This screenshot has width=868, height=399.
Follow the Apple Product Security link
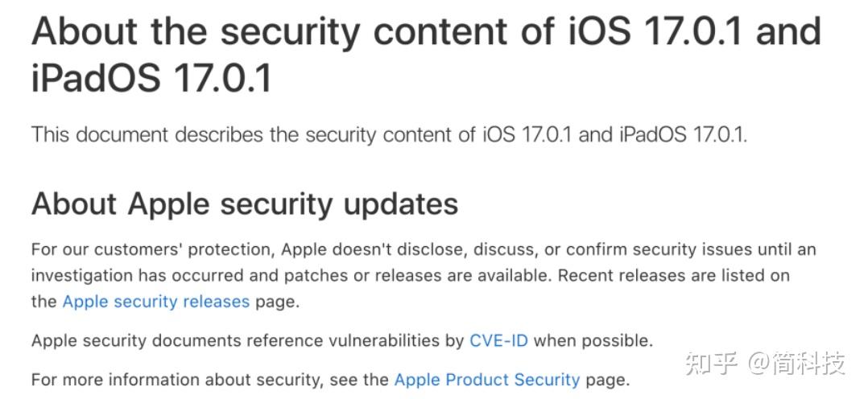(486, 379)
